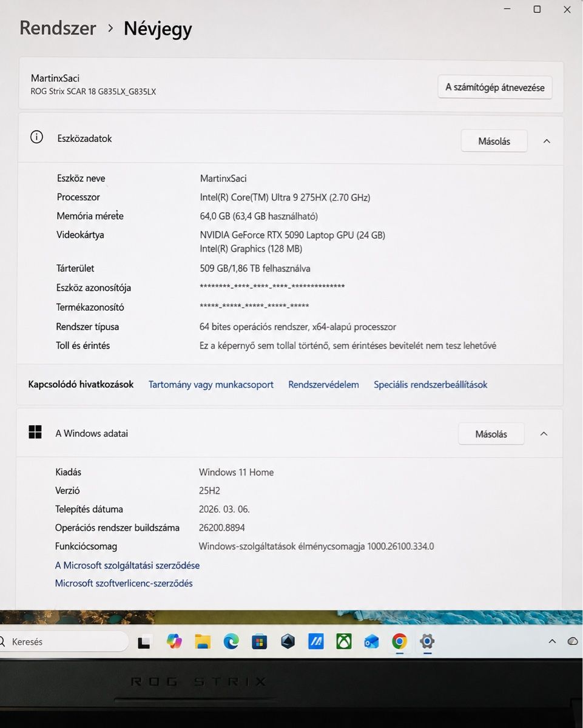583x728 pixels.
Task: Copy device specs with the Eszközadatok Másolás button
Action: (494, 141)
